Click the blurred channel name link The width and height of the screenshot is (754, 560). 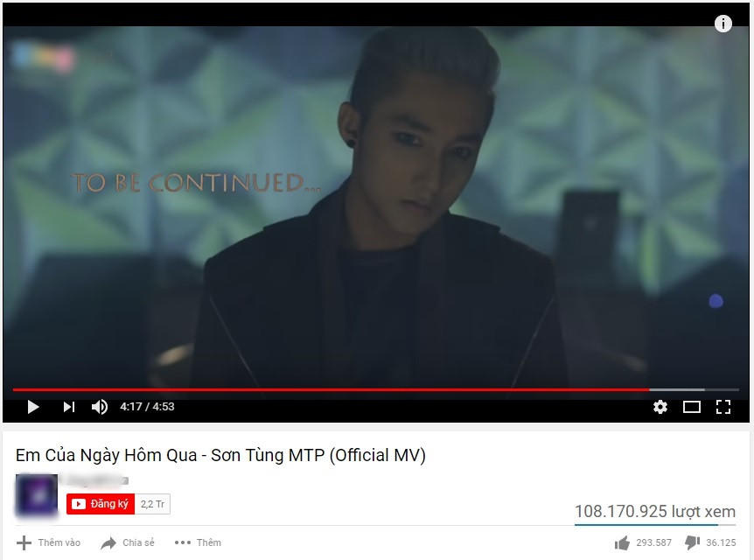coord(96,479)
